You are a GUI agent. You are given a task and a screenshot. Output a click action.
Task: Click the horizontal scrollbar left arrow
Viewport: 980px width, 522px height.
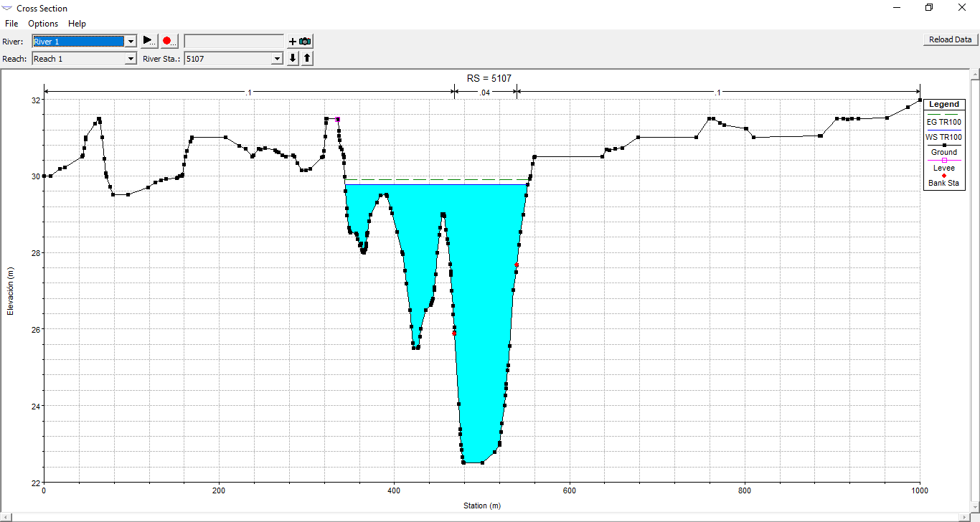pyautogui.click(x=5, y=516)
